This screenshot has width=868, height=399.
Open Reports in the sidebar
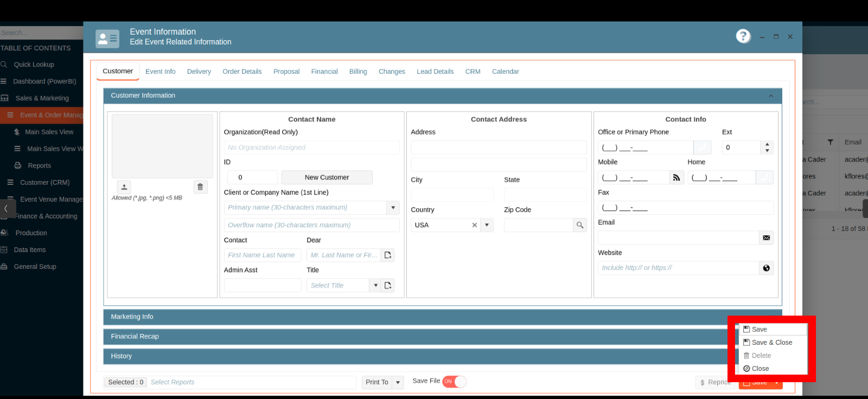[39, 165]
